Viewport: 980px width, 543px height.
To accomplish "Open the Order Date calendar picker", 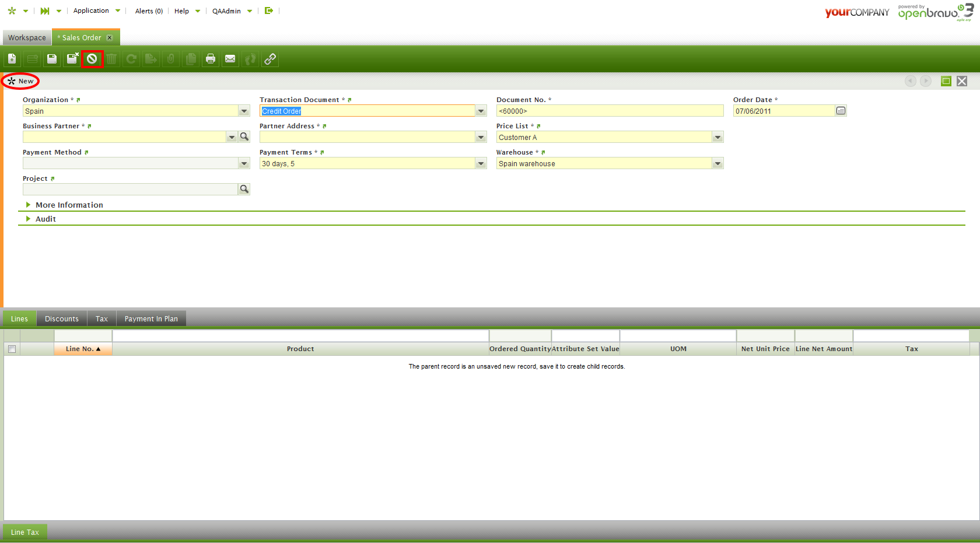I will click(x=841, y=111).
